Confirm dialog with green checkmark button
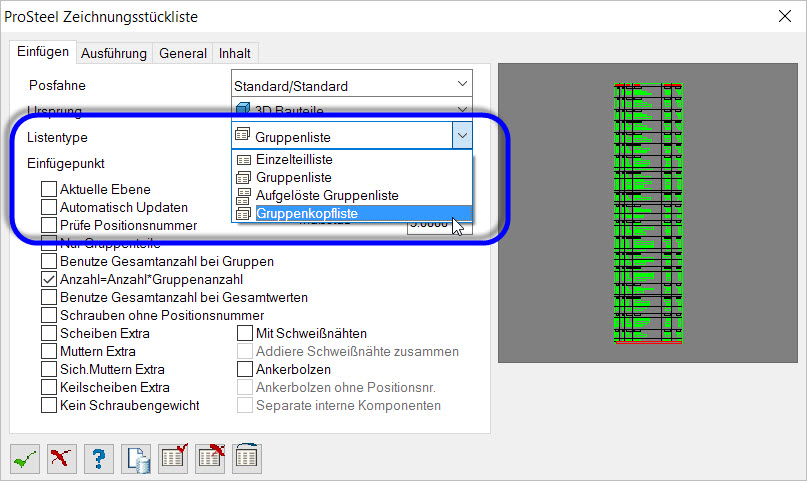The image size is (807, 481). point(25,458)
